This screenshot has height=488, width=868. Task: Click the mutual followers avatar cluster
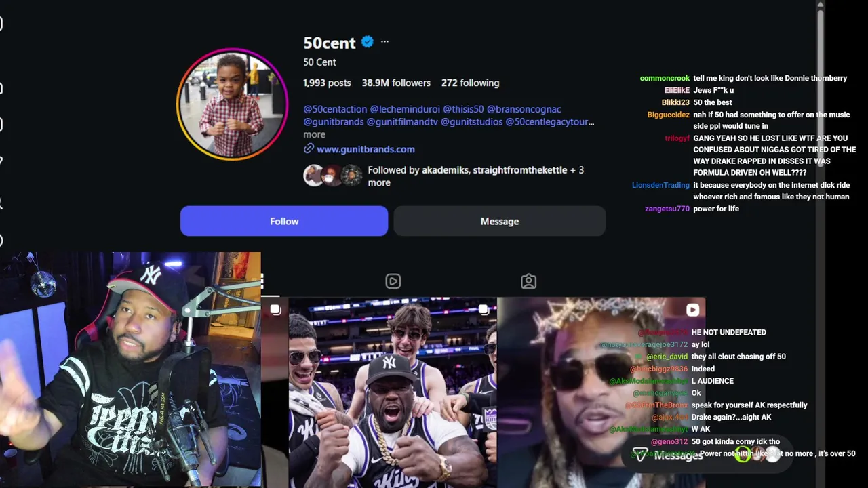click(333, 176)
